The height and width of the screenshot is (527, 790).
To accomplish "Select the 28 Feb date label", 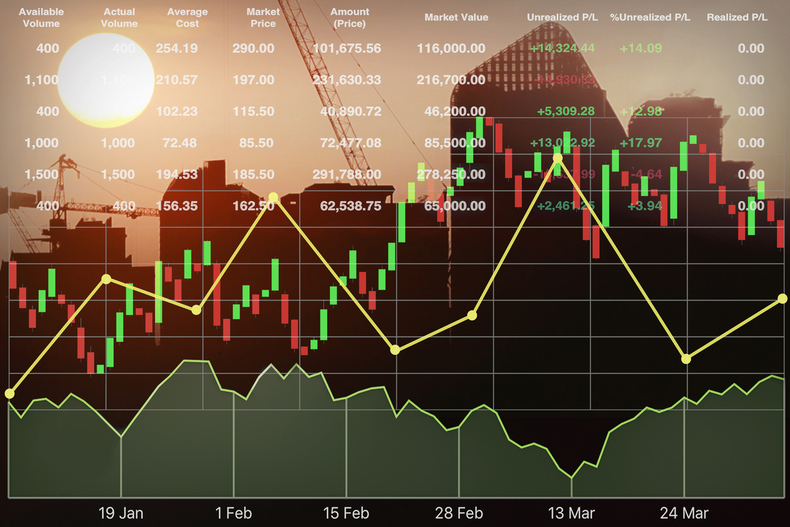I will (459, 513).
